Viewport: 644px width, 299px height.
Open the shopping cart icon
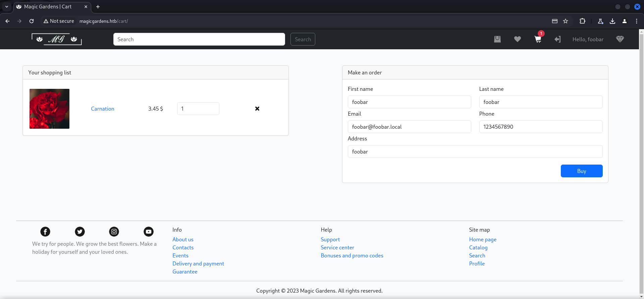point(538,40)
